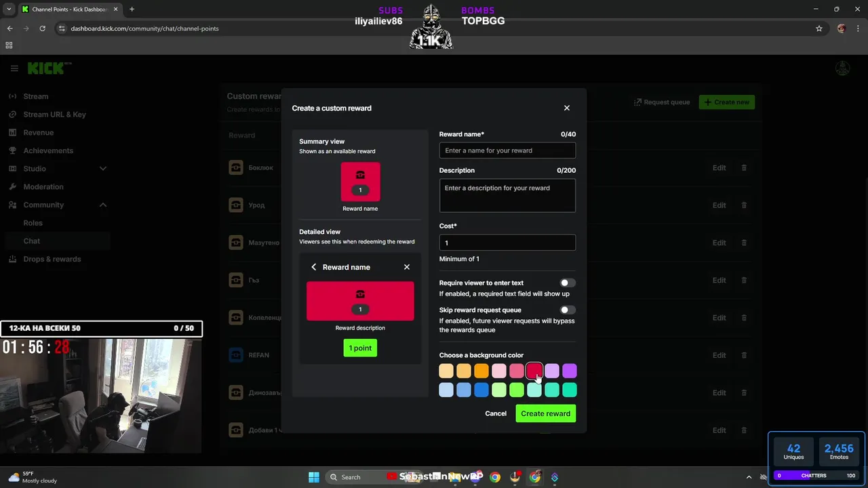Click the Drops & rewards icon
This screenshot has height=488, width=868.
click(x=12, y=259)
